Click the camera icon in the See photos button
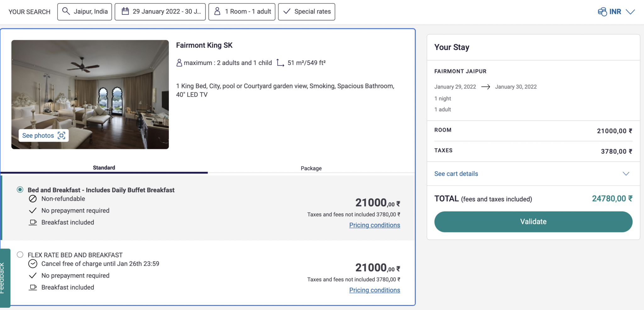The image size is (644, 310). click(x=61, y=135)
